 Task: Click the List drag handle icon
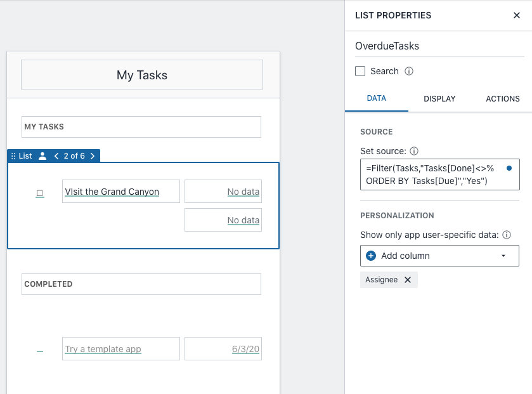[13, 156]
